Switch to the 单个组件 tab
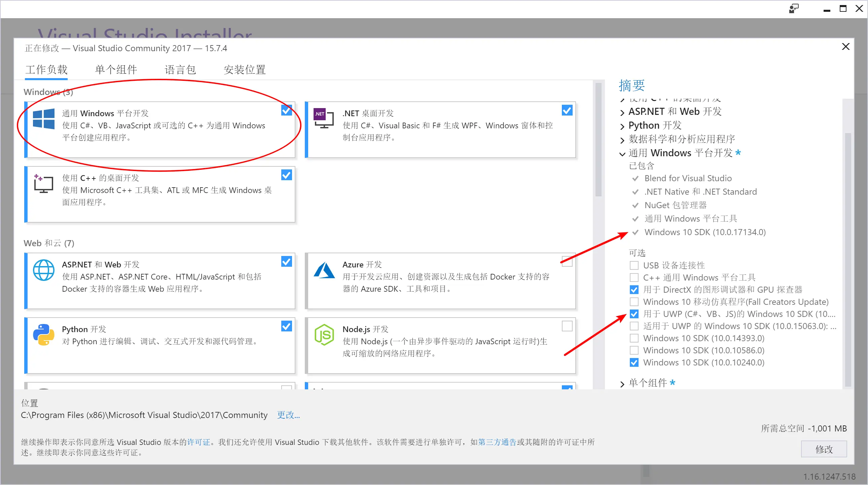 coord(116,70)
